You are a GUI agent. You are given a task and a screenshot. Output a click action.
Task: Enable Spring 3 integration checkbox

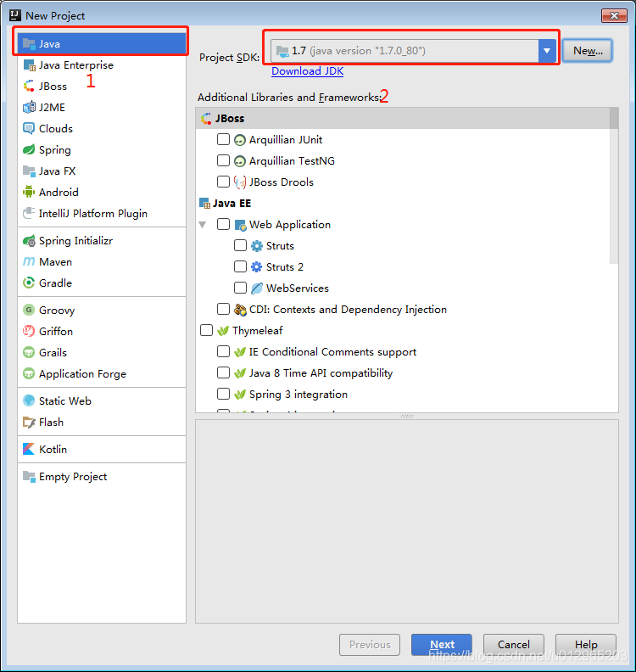click(x=223, y=395)
